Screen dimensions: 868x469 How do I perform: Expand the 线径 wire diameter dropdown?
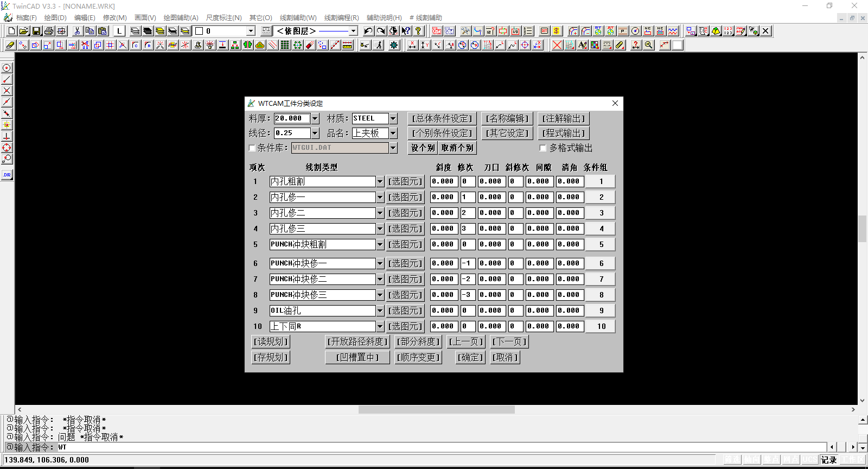point(315,133)
